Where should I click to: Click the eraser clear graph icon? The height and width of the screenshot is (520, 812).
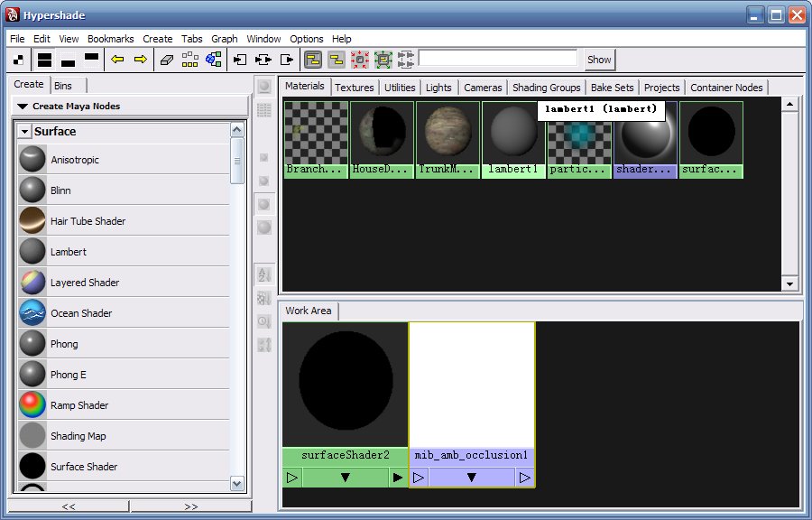click(x=166, y=60)
